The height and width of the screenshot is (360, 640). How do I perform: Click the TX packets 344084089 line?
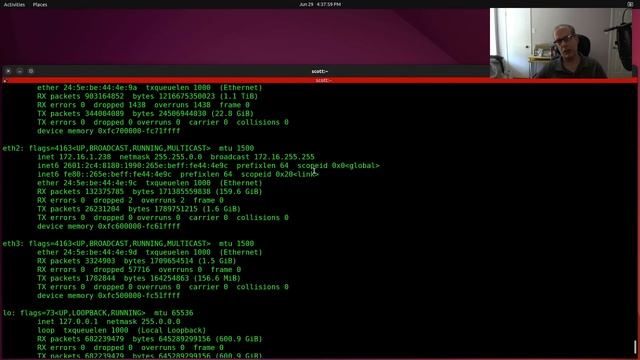tap(145, 113)
